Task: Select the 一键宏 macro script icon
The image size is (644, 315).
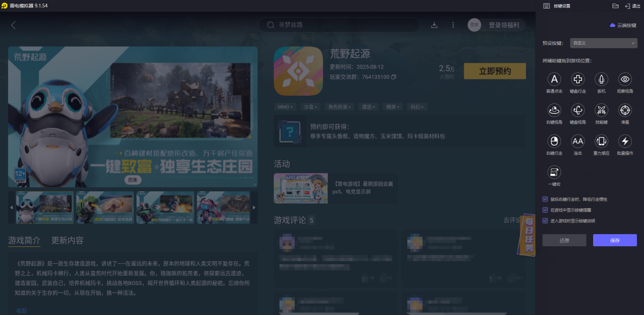Action: [554, 172]
